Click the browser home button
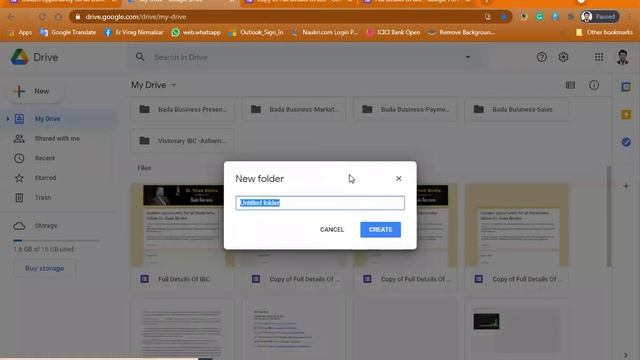640x360 pixels. [x=58, y=17]
